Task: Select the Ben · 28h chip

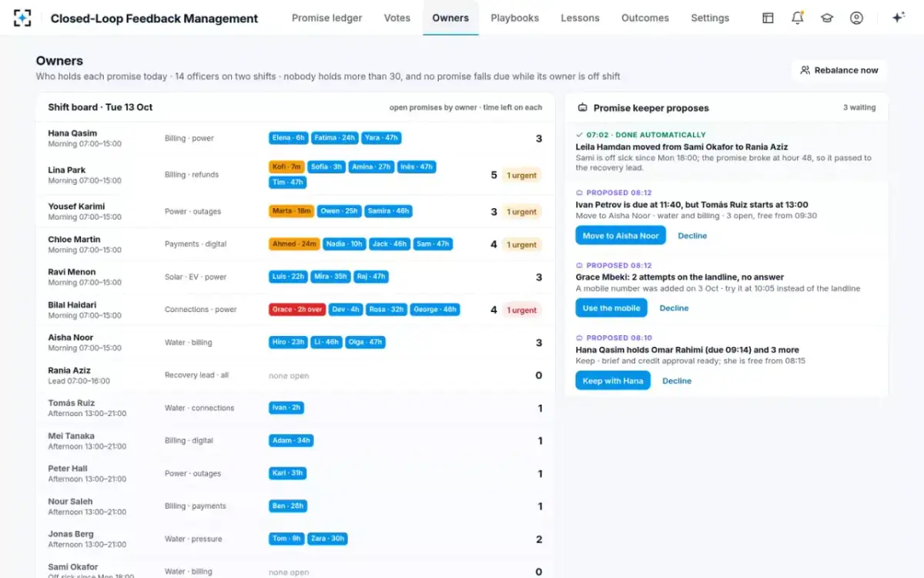Action: coord(288,506)
